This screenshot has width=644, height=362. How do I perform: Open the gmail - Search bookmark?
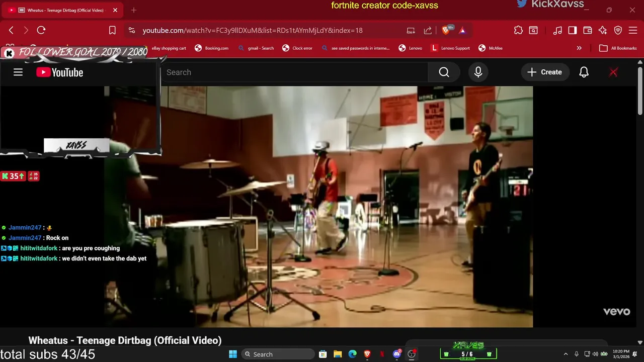click(x=256, y=48)
